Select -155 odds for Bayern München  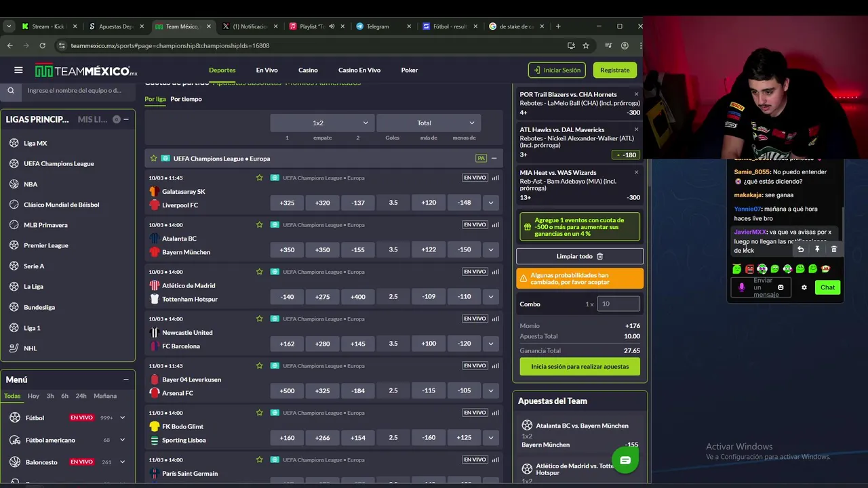[x=358, y=249]
